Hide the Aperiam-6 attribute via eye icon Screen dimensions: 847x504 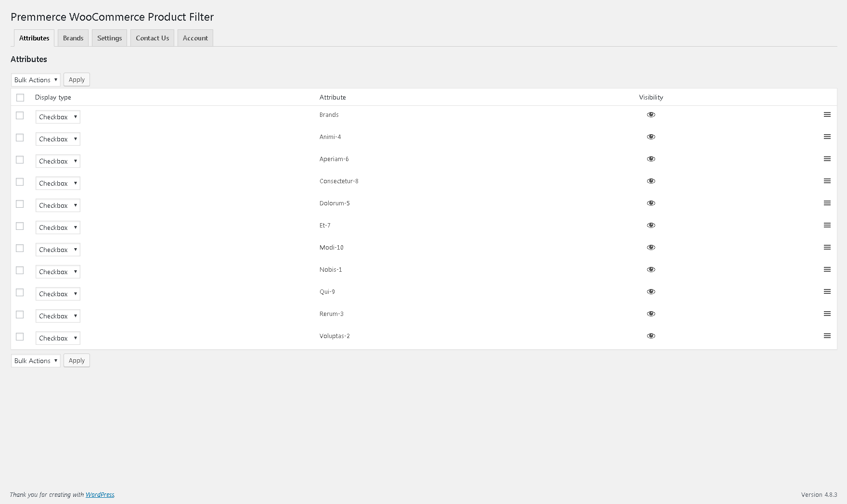(x=651, y=159)
